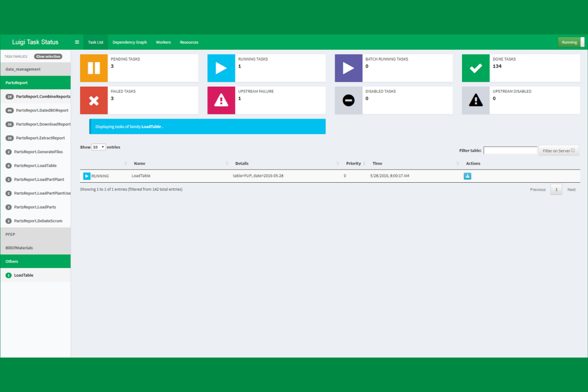Click inside the Filter table input field
Viewport: 588px width, 392px height.
[x=510, y=150]
